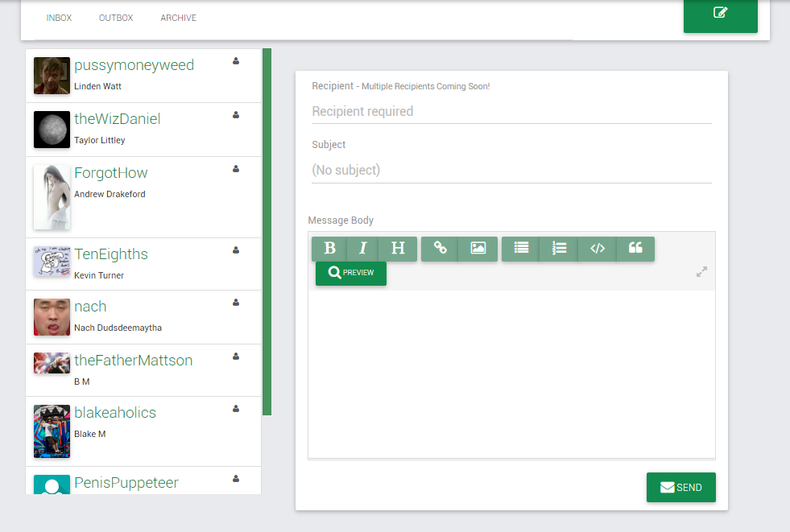
Task: Insert an image with the picture icon
Action: (478, 248)
